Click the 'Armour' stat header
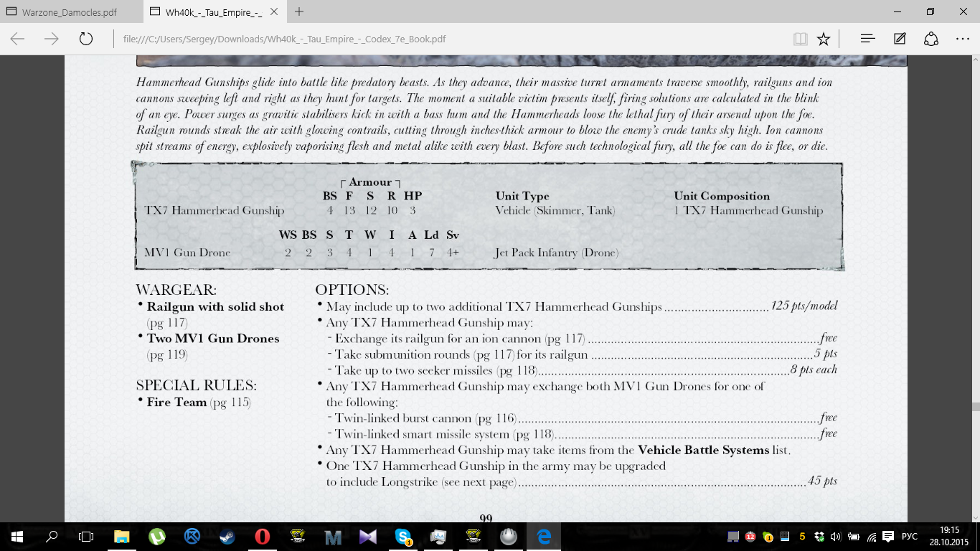The width and height of the screenshot is (980, 551). (x=370, y=182)
